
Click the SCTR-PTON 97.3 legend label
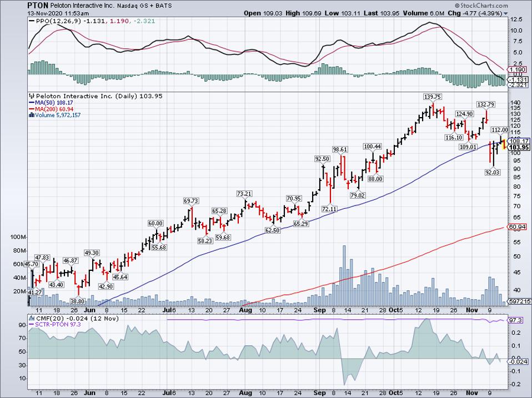pos(58,325)
